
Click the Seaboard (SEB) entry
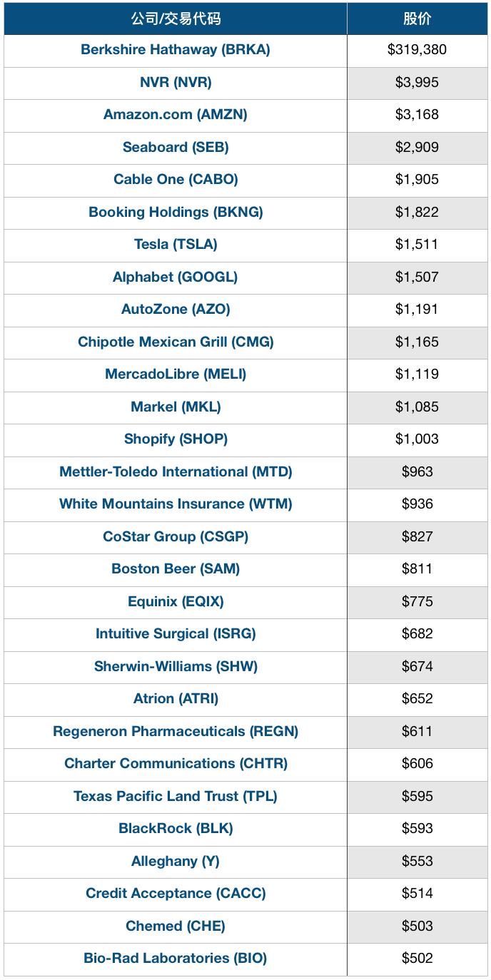pyautogui.click(x=176, y=147)
